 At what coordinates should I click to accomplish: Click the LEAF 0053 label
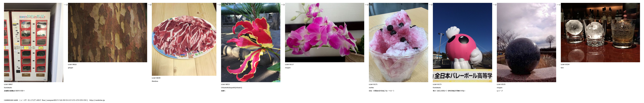pos(225,84)
